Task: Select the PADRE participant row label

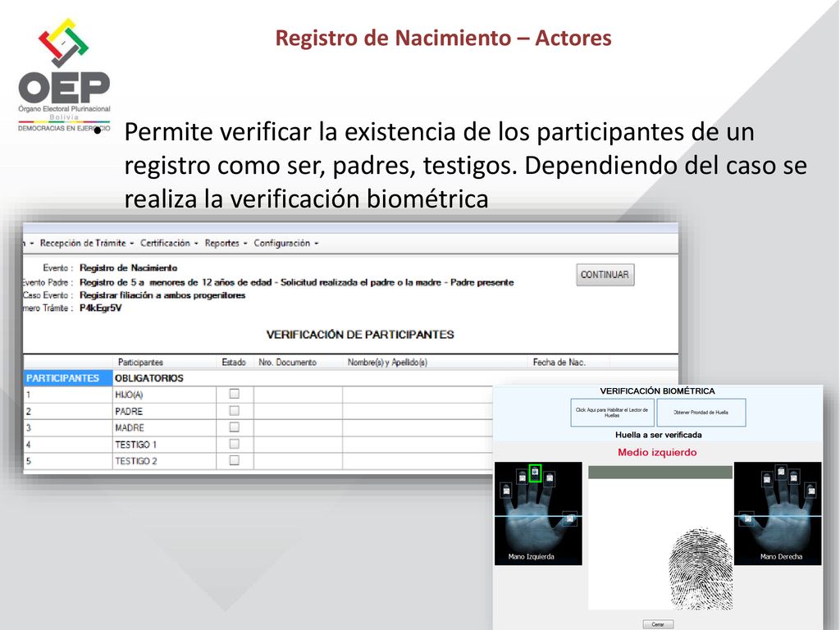Action: coord(129,412)
